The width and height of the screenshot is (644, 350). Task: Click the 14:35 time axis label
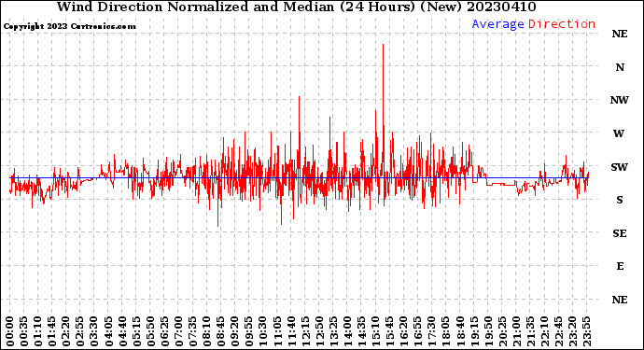[x=362, y=331]
